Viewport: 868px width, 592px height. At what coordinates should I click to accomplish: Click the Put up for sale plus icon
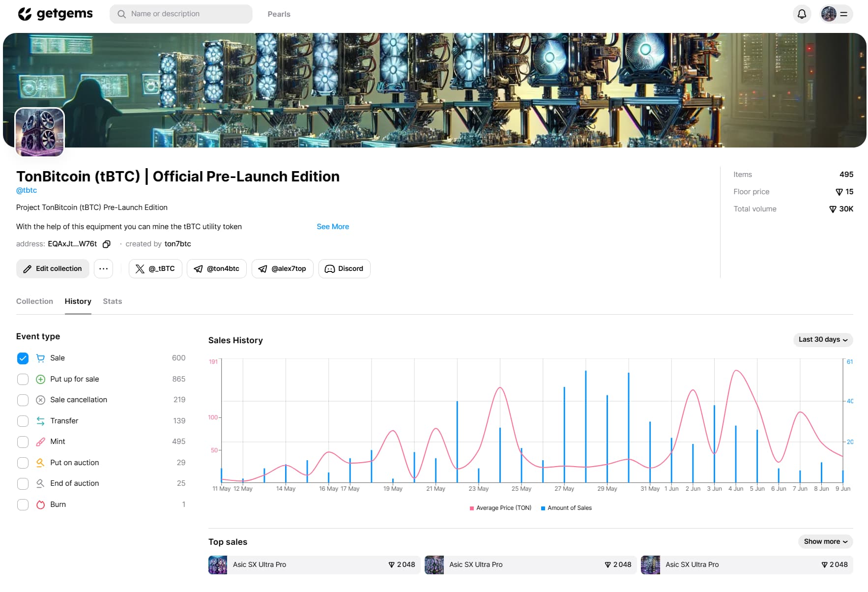[x=41, y=379]
